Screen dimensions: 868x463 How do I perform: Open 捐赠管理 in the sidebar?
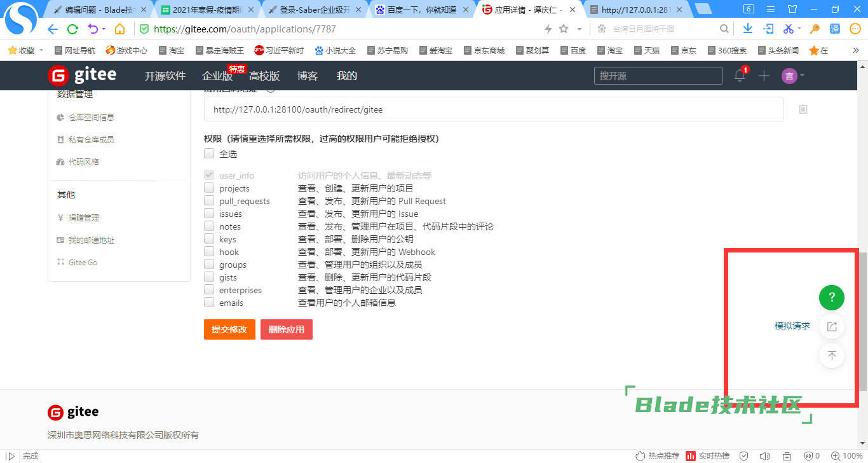point(83,218)
